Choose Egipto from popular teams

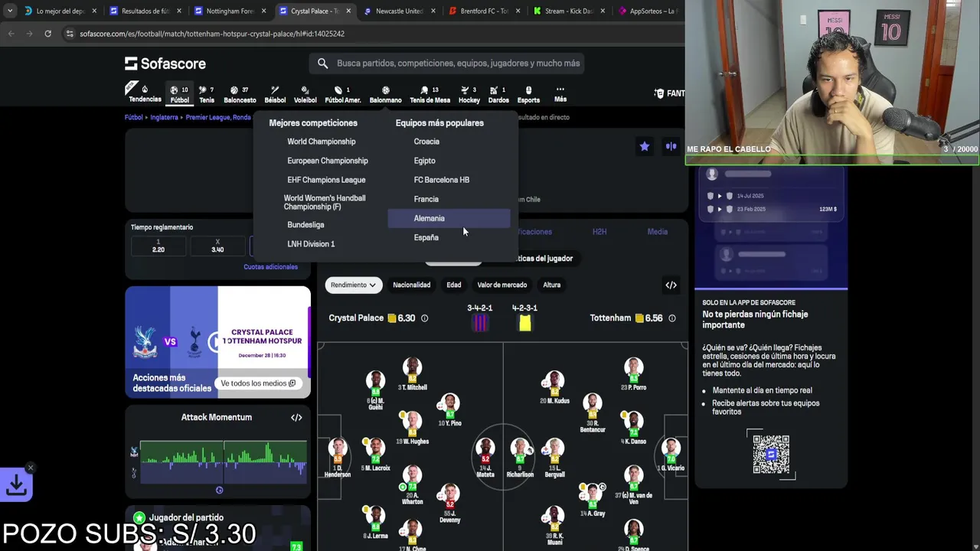coord(424,161)
